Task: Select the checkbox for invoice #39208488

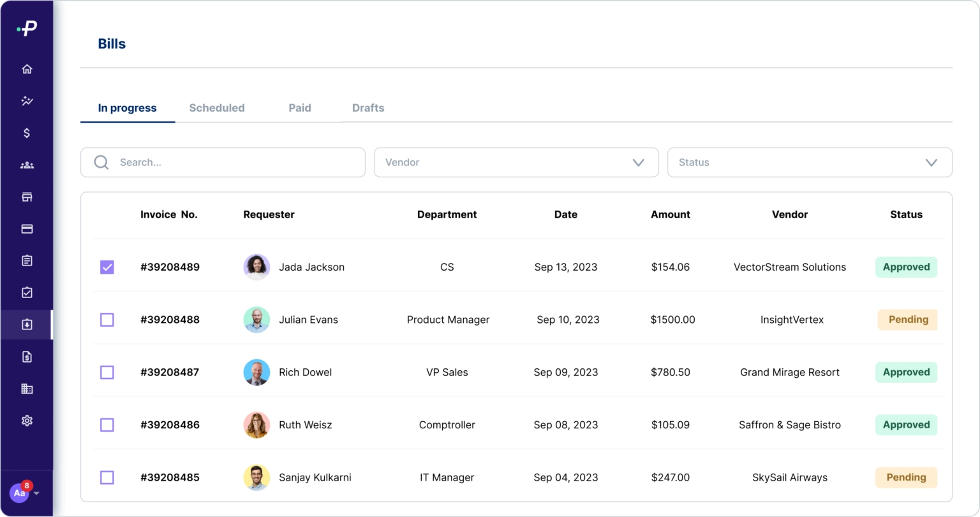Action: 107,320
